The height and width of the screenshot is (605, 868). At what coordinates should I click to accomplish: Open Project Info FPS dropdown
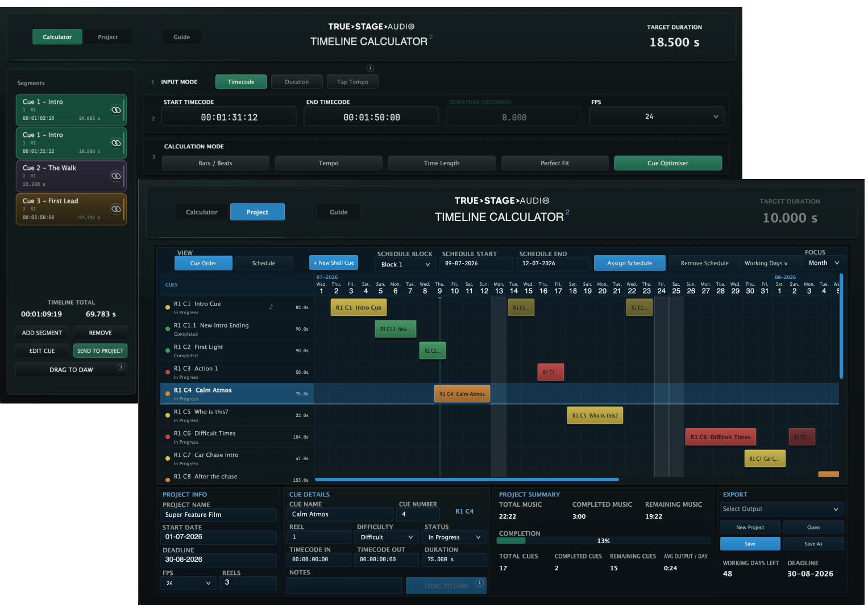click(x=189, y=583)
